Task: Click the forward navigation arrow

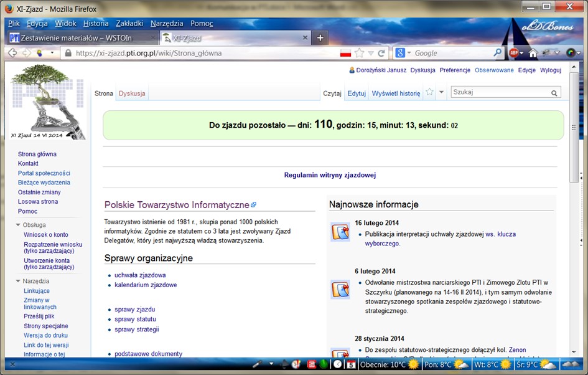Action: coord(26,53)
